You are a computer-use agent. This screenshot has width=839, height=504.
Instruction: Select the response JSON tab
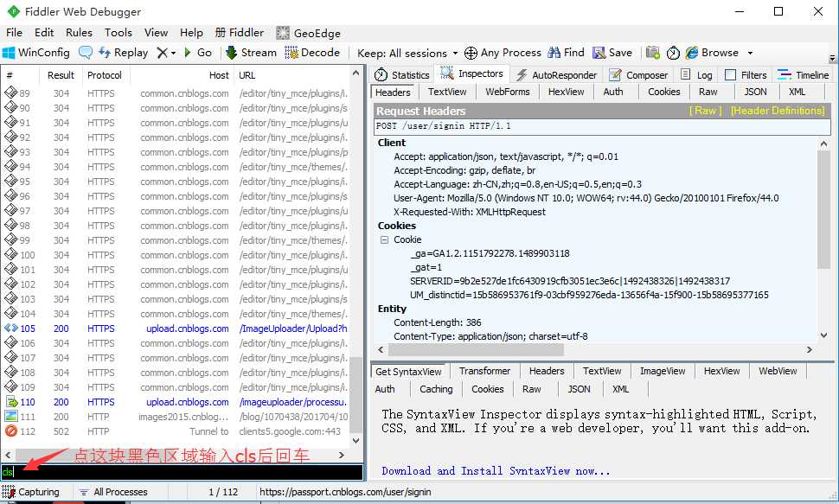pyautogui.click(x=579, y=389)
